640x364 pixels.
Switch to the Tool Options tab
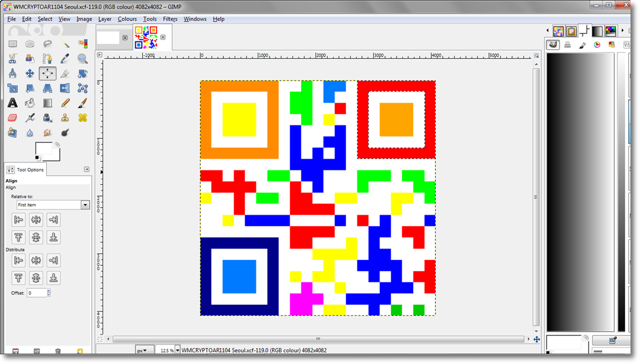25,169
